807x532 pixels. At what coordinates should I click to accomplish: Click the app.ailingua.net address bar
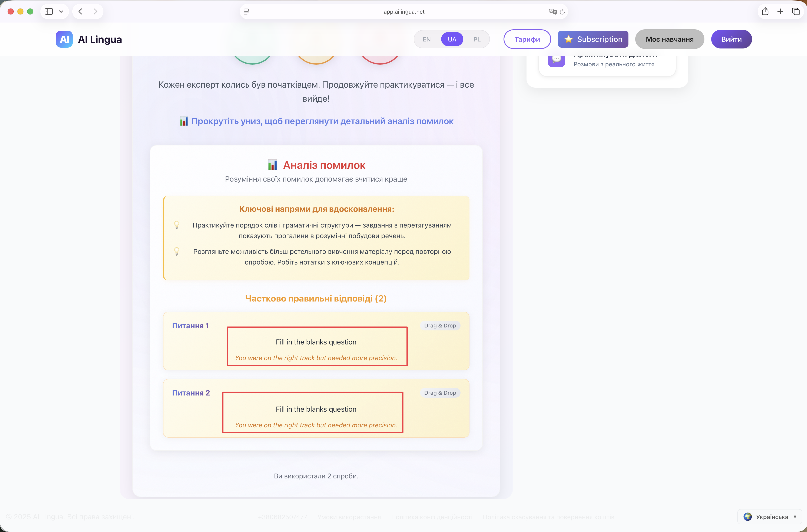pos(404,12)
